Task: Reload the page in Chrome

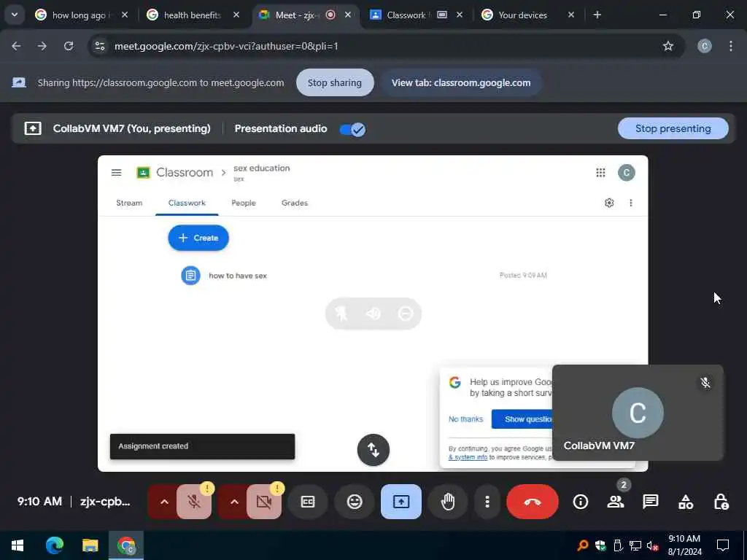Action: 69,46
